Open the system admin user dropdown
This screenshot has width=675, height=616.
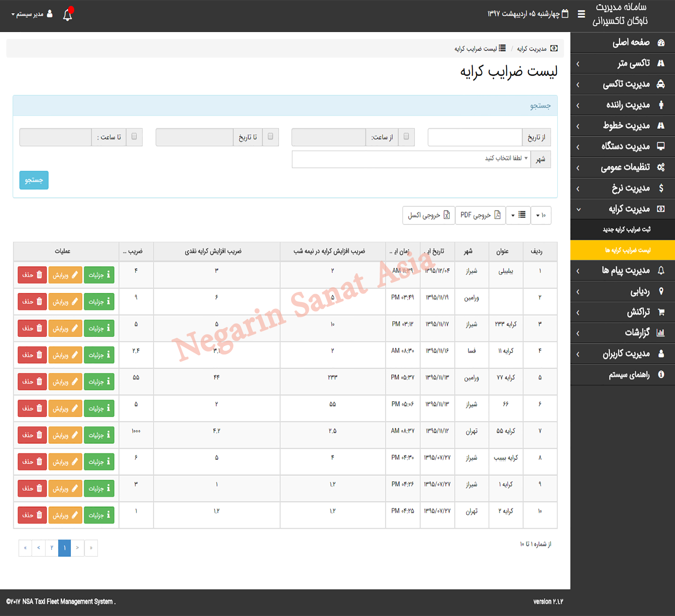click(x=32, y=14)
